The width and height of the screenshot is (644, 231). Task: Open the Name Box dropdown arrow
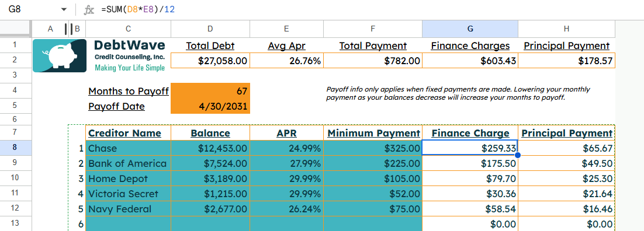tap(63, 9)
